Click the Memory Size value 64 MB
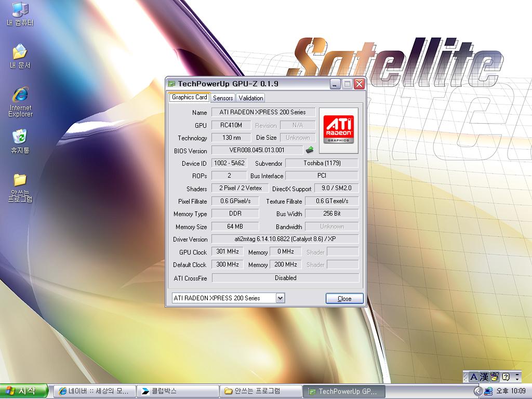Screen dimensions: 532x399 tap(235, 227)
